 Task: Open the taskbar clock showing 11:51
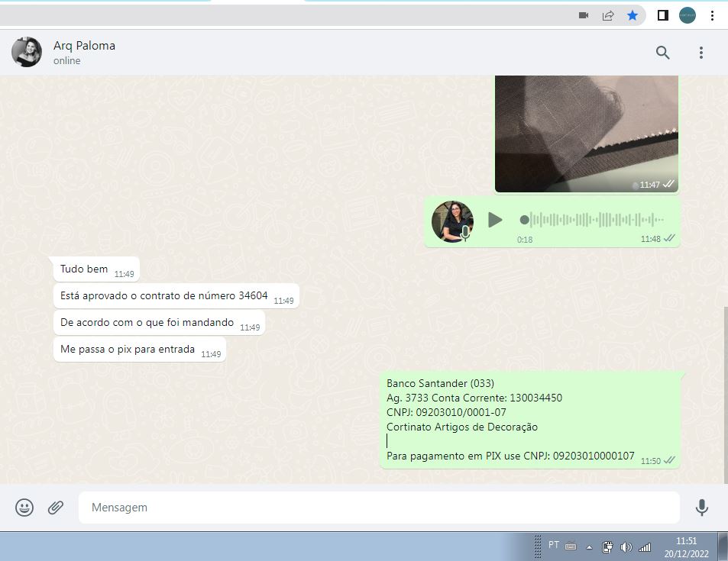(686, 547)
